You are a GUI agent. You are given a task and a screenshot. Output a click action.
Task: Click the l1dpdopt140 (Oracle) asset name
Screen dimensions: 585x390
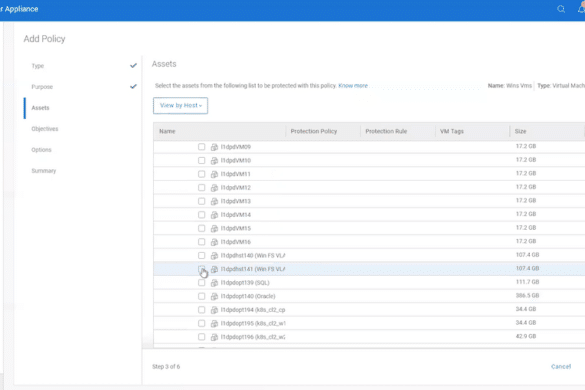pos(248,296)
